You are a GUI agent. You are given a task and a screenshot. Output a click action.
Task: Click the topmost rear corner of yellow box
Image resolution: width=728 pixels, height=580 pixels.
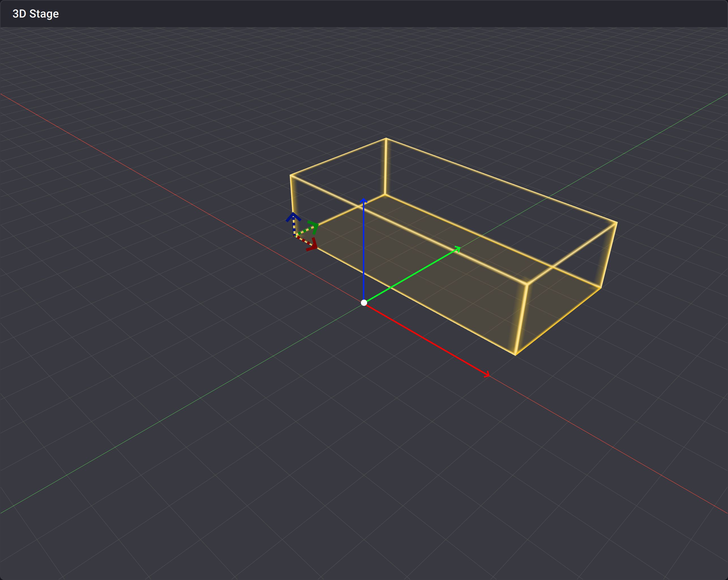[x=386, y=138]
